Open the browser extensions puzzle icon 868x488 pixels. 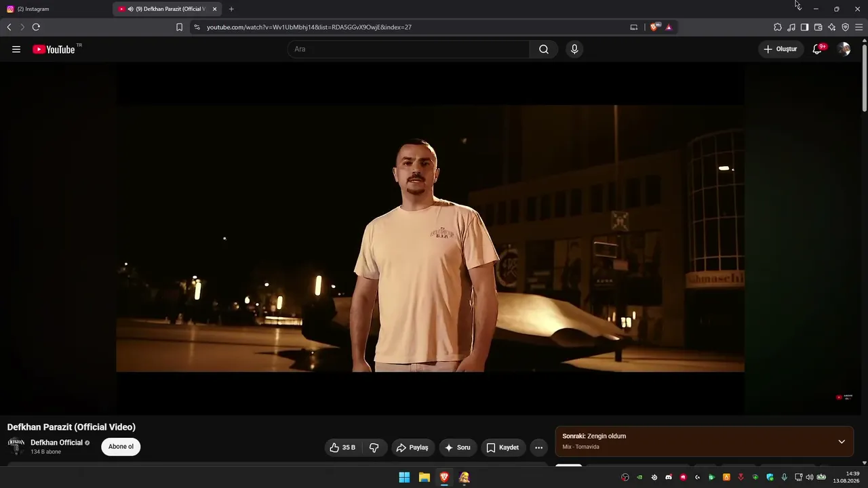click(x=778, y=27)
